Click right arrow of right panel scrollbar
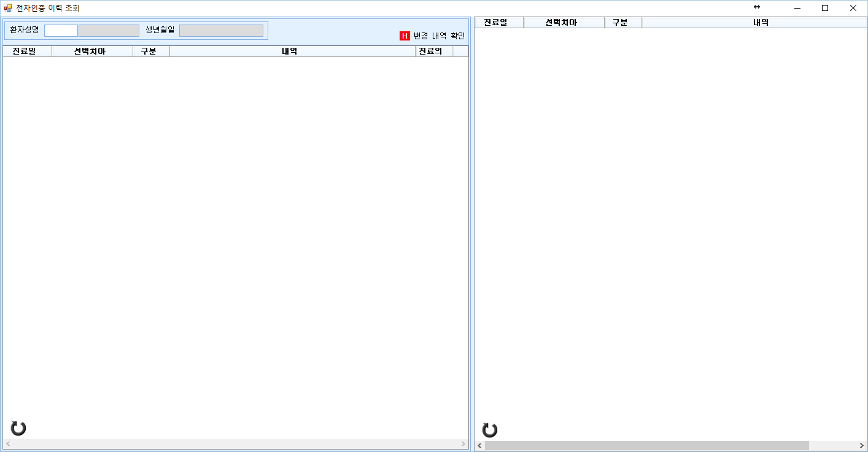 [x=862, y=445]
